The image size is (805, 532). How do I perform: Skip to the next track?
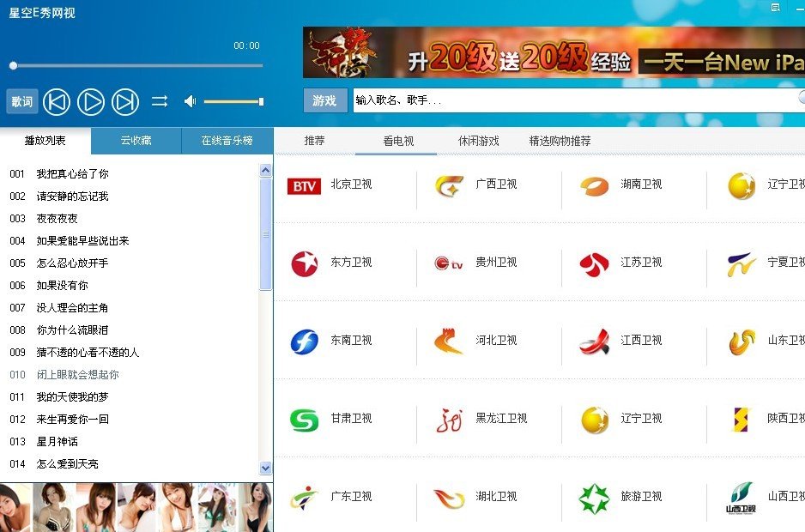[125, 100]
